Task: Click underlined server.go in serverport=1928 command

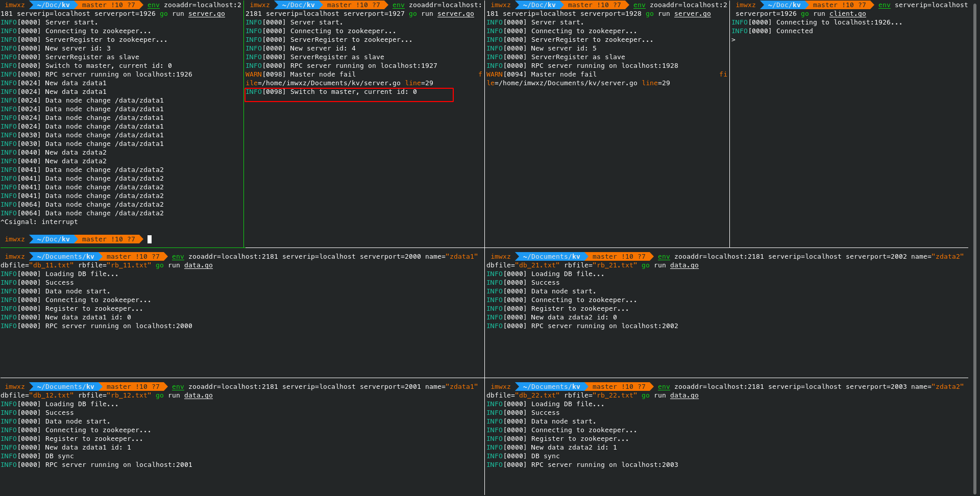Action: [x=693, y=14]
